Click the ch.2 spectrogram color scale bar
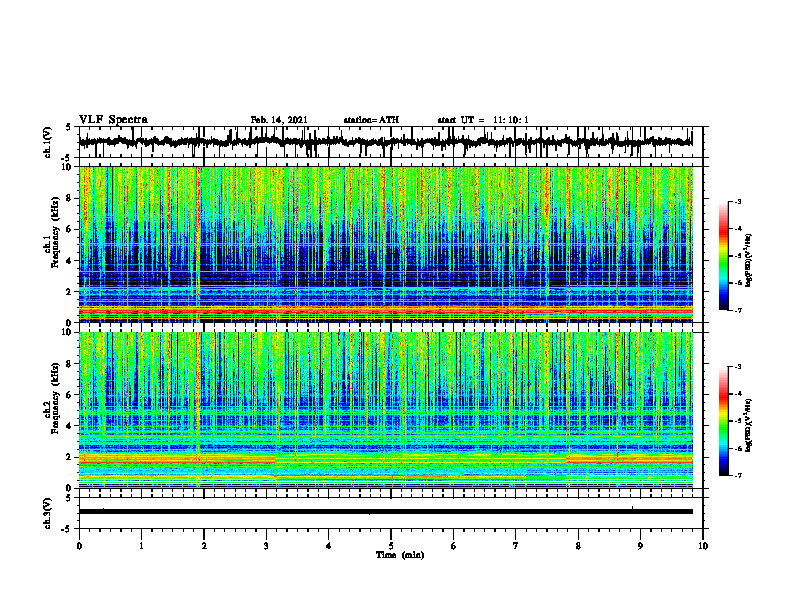This screenshot has width=792, height=612. pyautogui.click(x=723, y=421)
